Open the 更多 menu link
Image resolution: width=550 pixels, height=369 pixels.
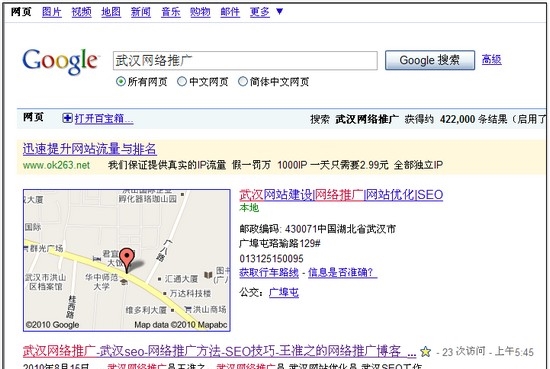260,12
